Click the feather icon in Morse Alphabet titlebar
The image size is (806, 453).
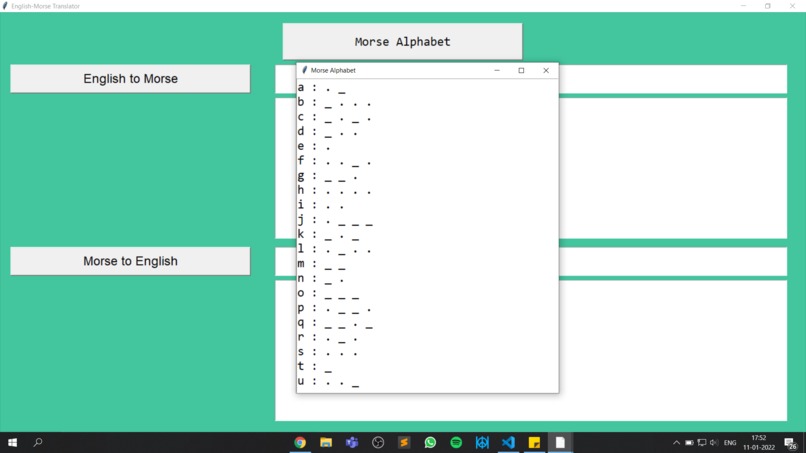click(304, 70)
